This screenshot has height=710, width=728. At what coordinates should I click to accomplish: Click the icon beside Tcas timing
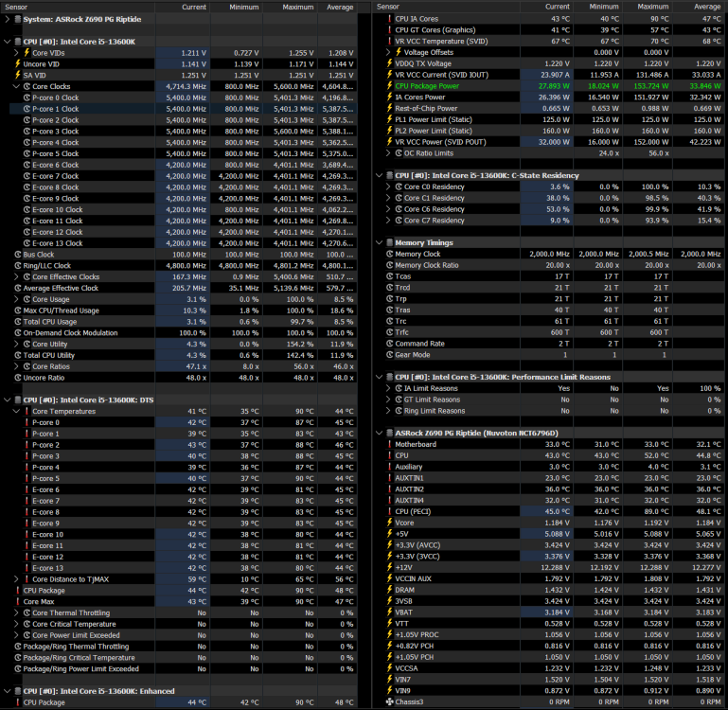389,275
